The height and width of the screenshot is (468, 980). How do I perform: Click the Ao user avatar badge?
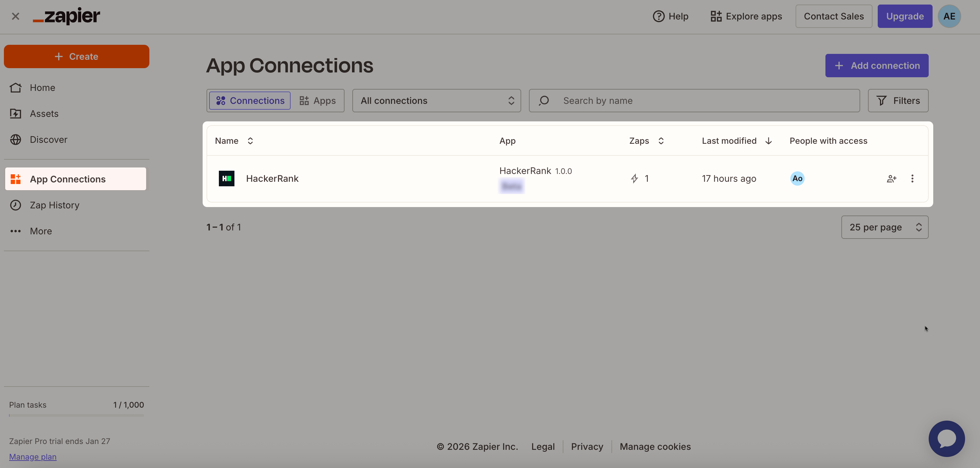pyautogui.click(x=797, y=178)
